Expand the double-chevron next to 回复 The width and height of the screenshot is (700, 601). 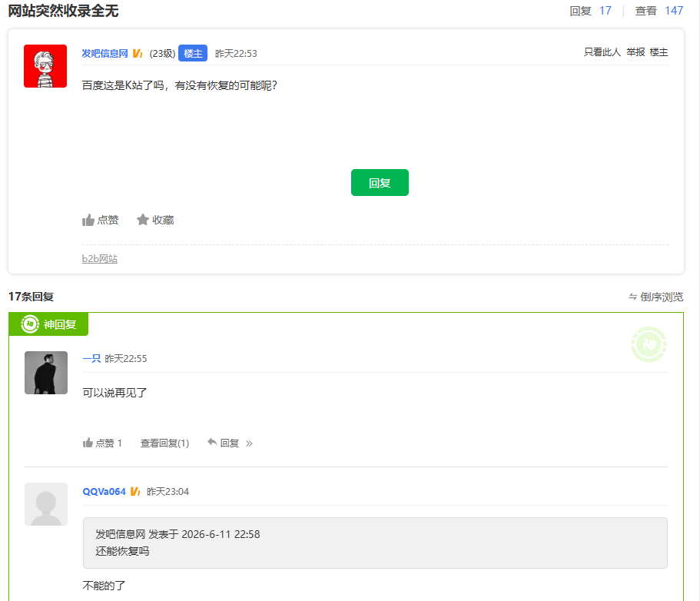tap(249, 443)
